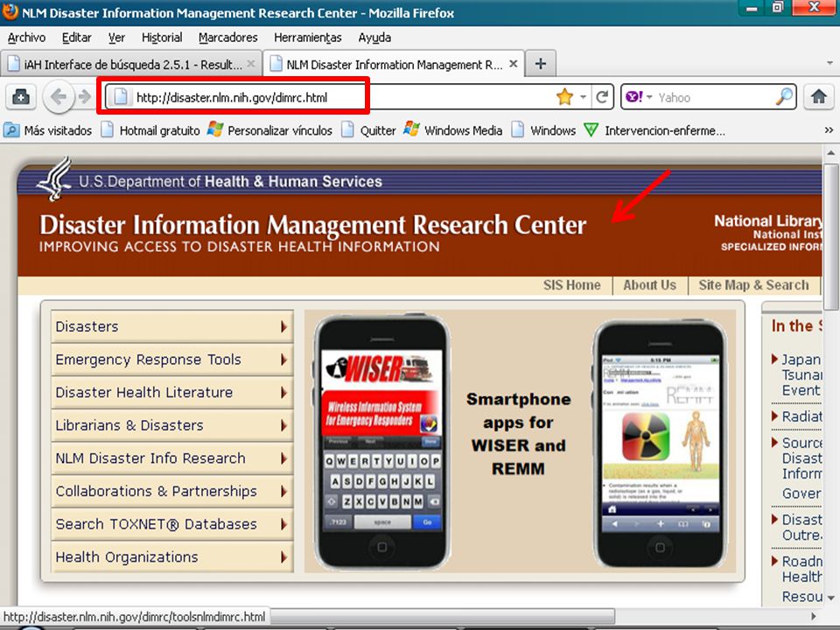Viewport: 840px width, 630px height.
Task: Click the Smartphone apps for WISER and REMM text
Action: tap(519, 433)
